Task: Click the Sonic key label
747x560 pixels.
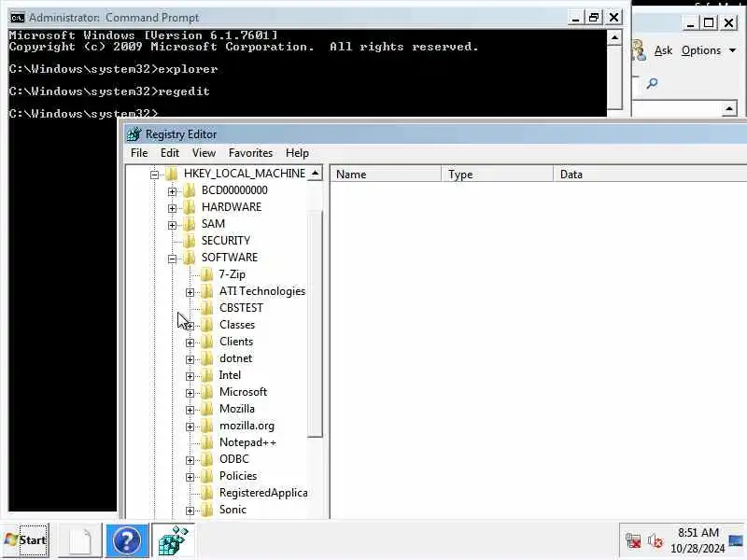Action: (233, 510)
